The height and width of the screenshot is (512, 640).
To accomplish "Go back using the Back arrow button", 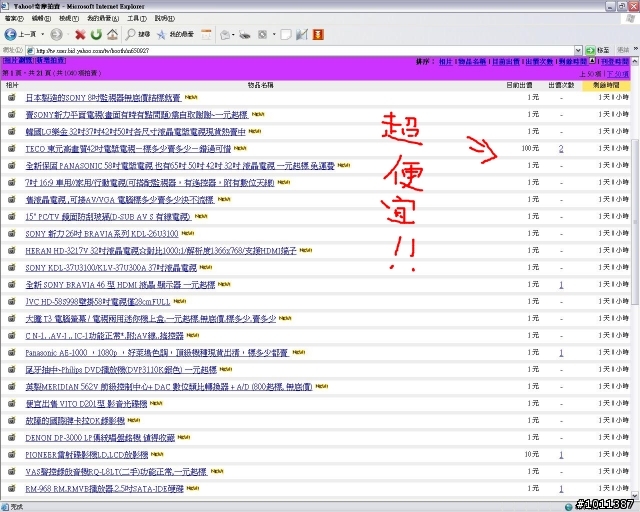I will pyautogui.click(x=11, y=35).
